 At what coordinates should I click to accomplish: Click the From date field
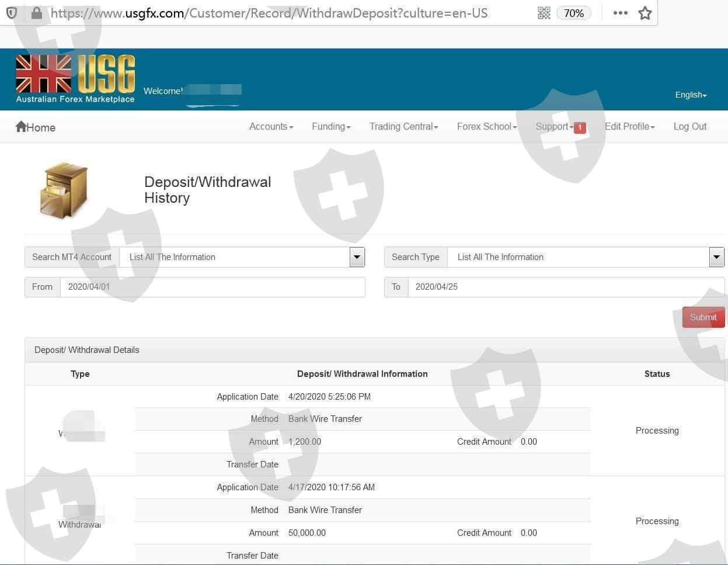pos(212,287)
